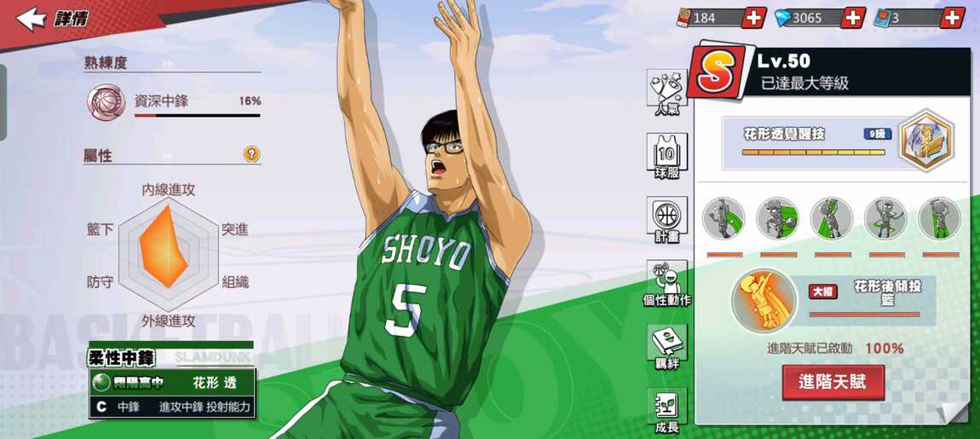Image resolution: width=980 pixels, height=439 pixels.
Task: Tap the 已達最大等級 max level text
Action: [804, 84]
